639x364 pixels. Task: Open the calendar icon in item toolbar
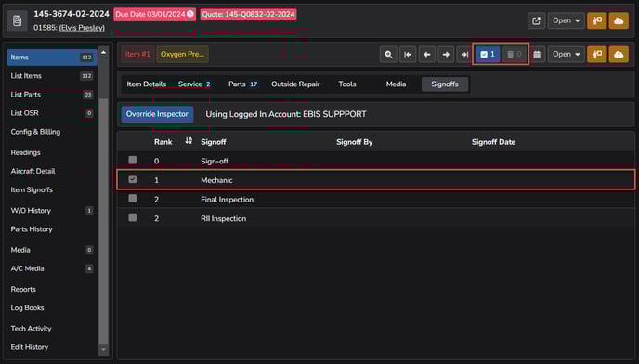pos(537,54)
